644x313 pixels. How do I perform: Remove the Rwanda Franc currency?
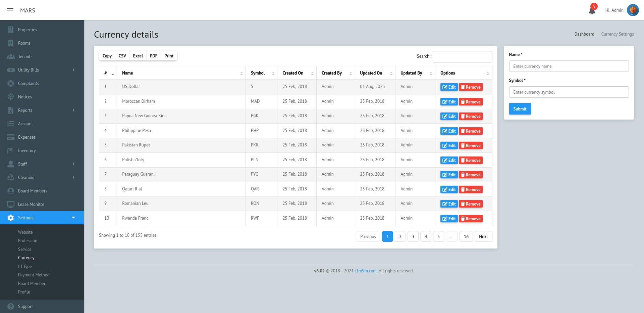pos(471,219)
